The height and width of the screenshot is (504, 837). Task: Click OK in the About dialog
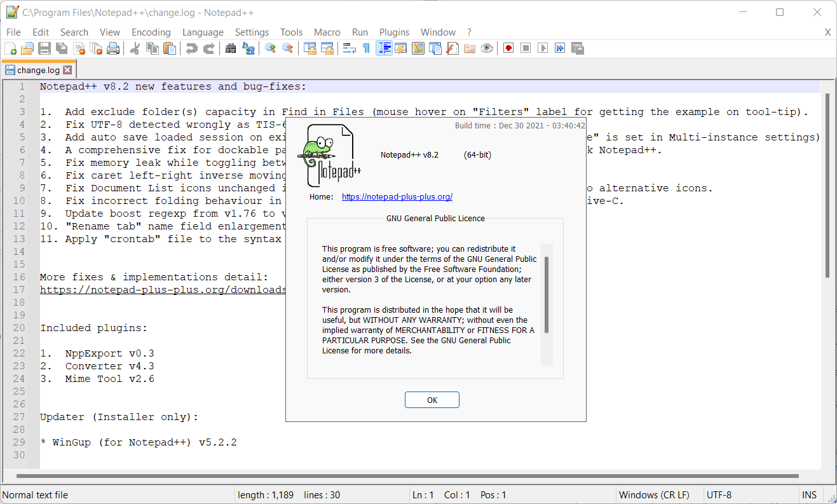tap(432, 400)
